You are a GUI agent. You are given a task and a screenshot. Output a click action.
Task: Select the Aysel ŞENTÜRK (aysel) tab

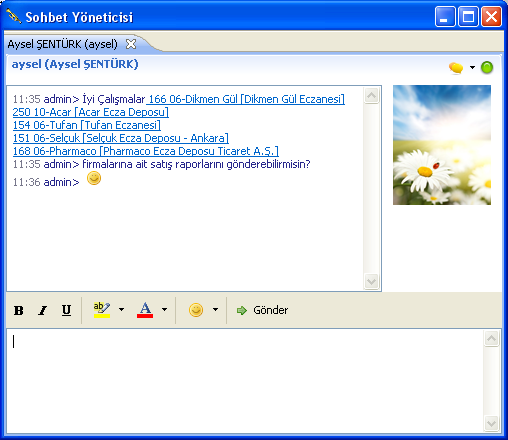point(63,44)
